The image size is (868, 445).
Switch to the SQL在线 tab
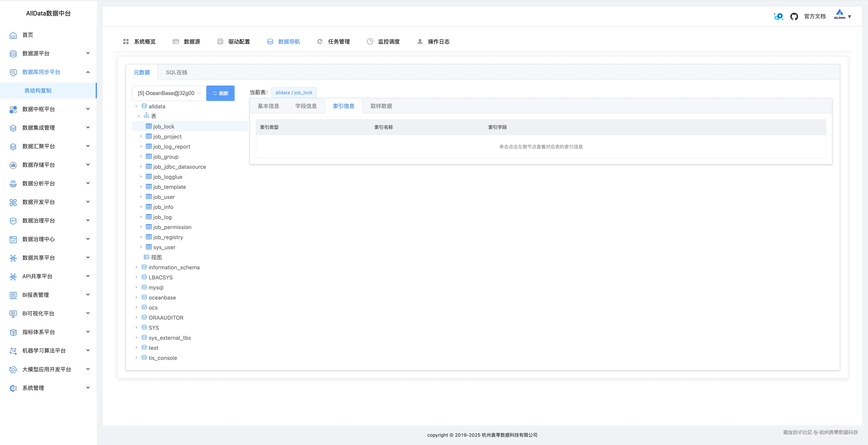coord(176,72)
